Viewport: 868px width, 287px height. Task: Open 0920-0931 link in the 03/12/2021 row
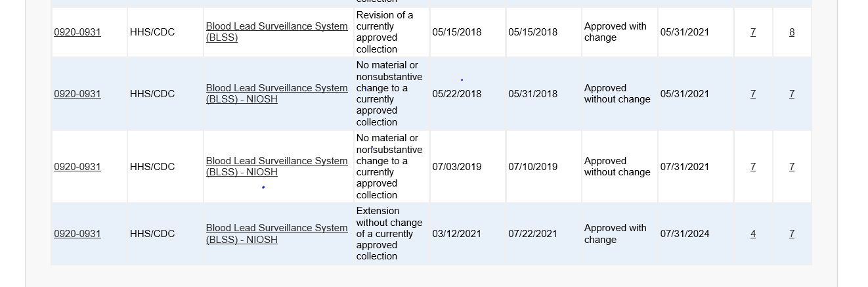pos(77,234)
